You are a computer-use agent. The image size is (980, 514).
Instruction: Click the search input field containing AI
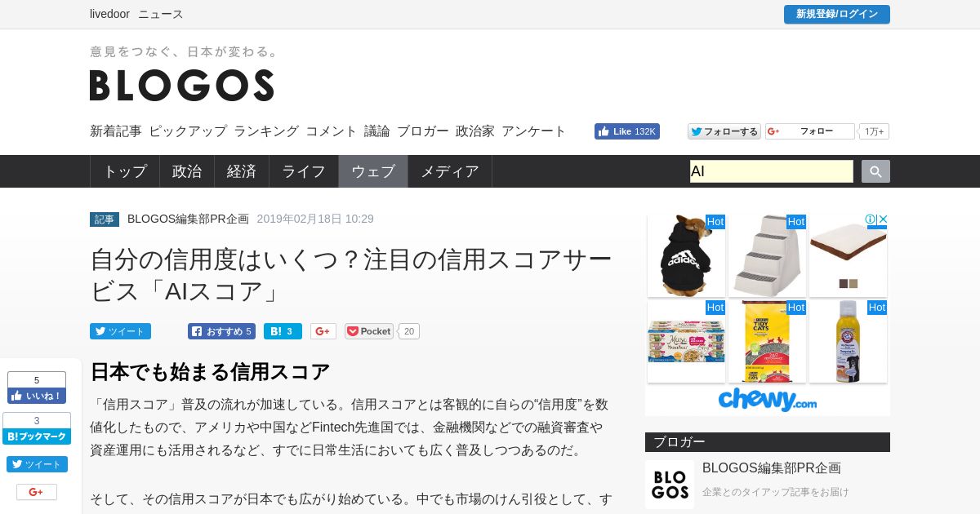[x=772, y=171]
